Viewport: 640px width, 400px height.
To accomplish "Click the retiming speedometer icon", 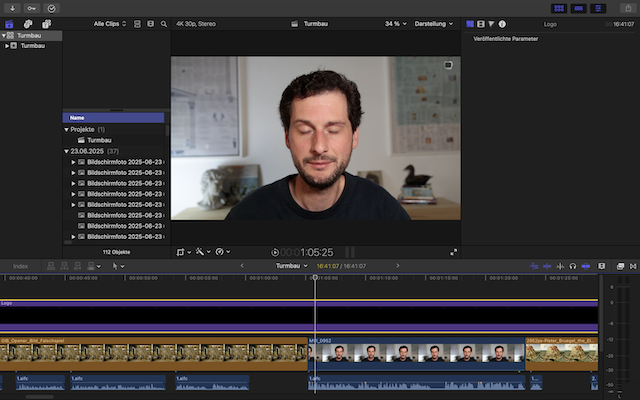I will 220,252.
